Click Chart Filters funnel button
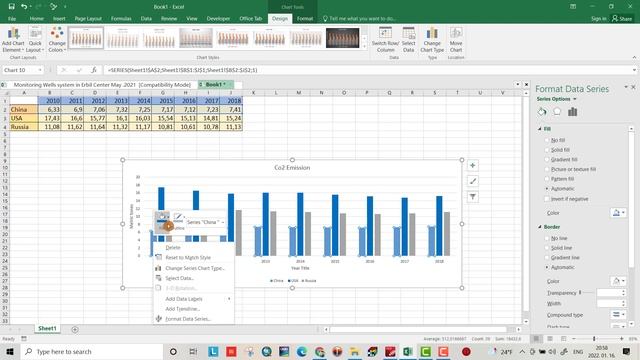 [472, 197]
